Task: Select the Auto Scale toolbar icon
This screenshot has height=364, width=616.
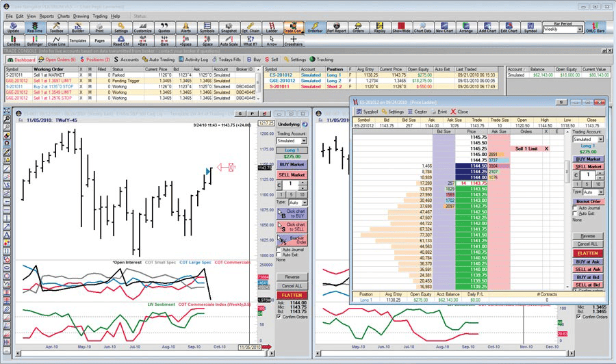Action: [x=229, y=40]
